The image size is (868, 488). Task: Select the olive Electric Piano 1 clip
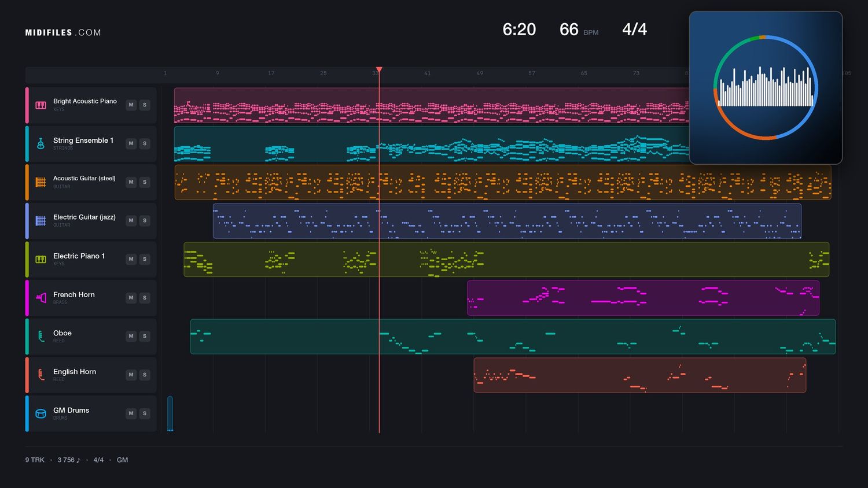(x=506, y=259)
